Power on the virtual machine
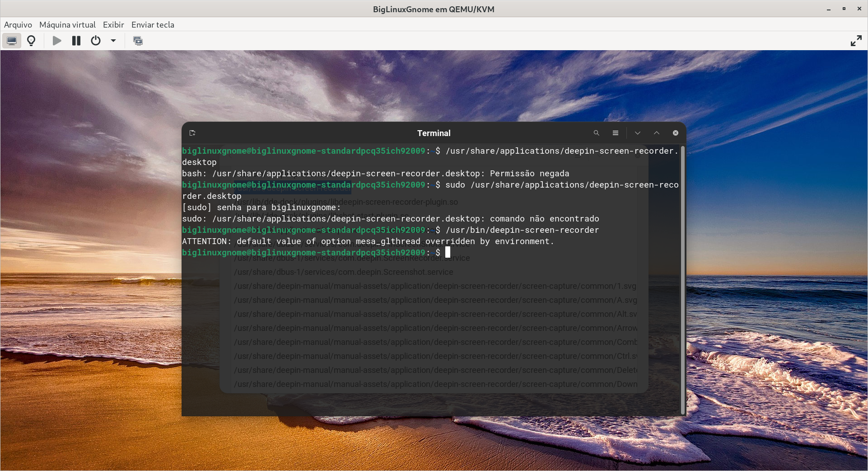 (57, 41)
